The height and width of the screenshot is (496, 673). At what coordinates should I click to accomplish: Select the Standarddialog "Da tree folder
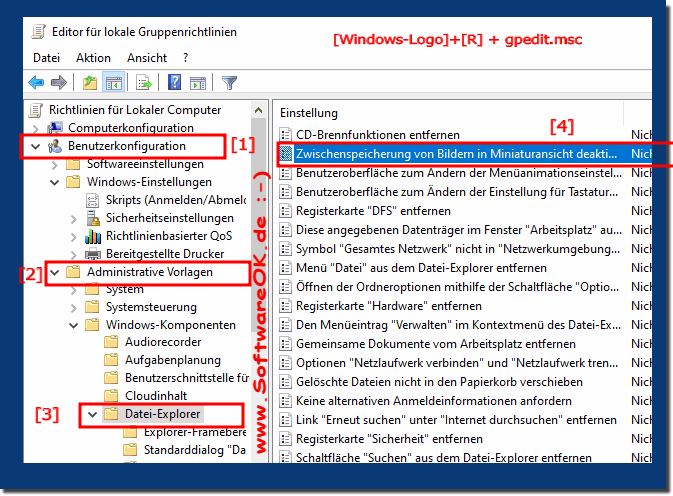194,450
